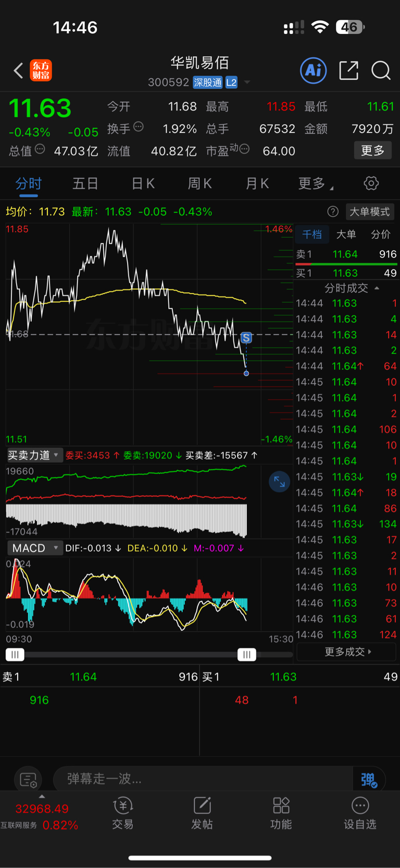Viewport: 400px width, 868px height.
Task: Tap the fullscreen expand chart icon
Action: (280, 482)
